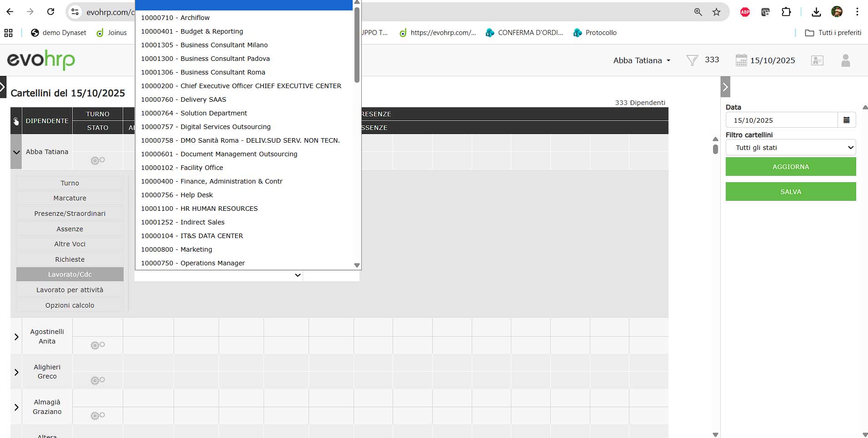Viewport: 868px width, 438px height.
Task: Collapse the Abba Tatiana row
Action: coord(16,152)
